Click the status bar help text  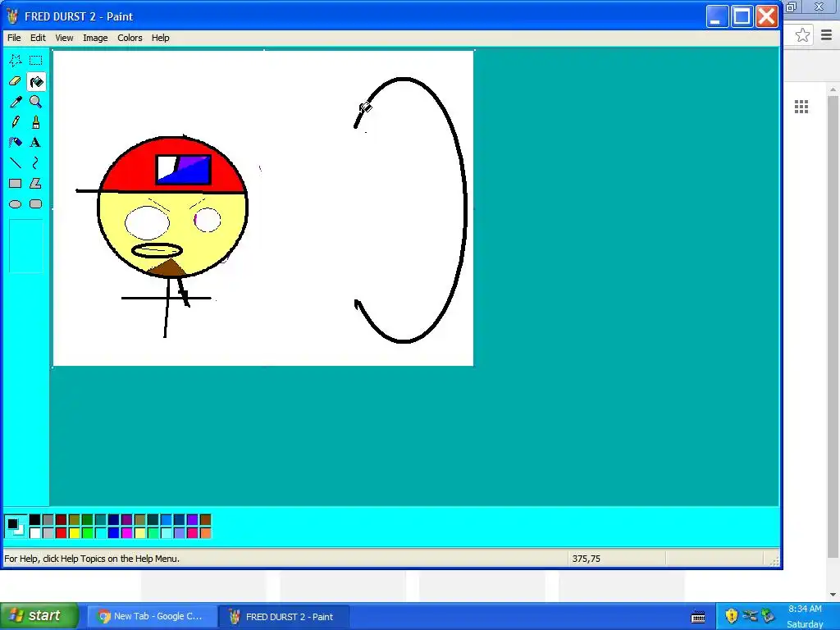(92, 559)
